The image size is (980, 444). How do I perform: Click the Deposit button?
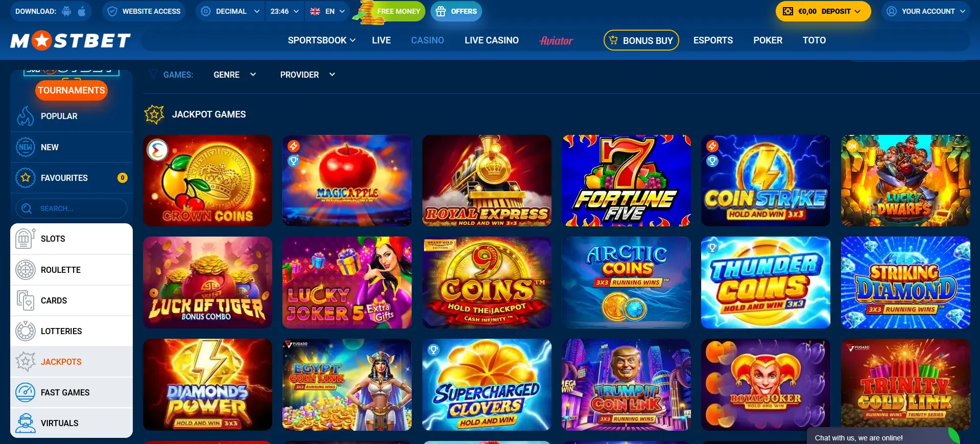(823, 11)
